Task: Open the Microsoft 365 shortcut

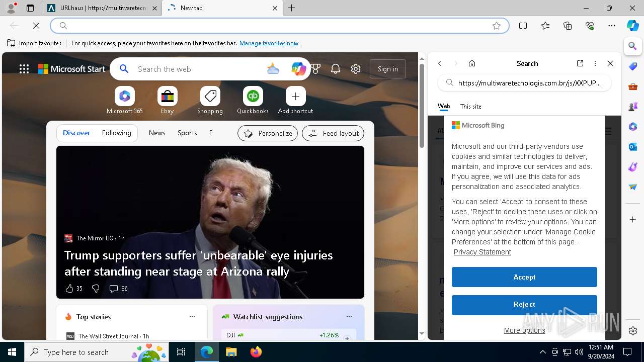Action: click(125, 101)
